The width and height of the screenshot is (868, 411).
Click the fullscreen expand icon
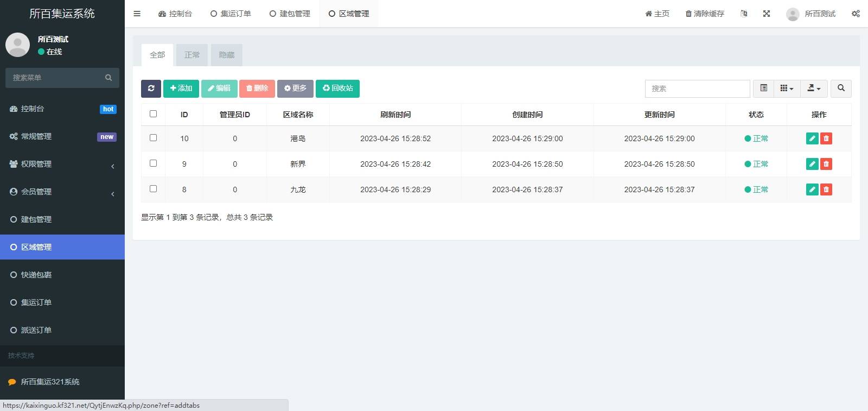[767, 14]
